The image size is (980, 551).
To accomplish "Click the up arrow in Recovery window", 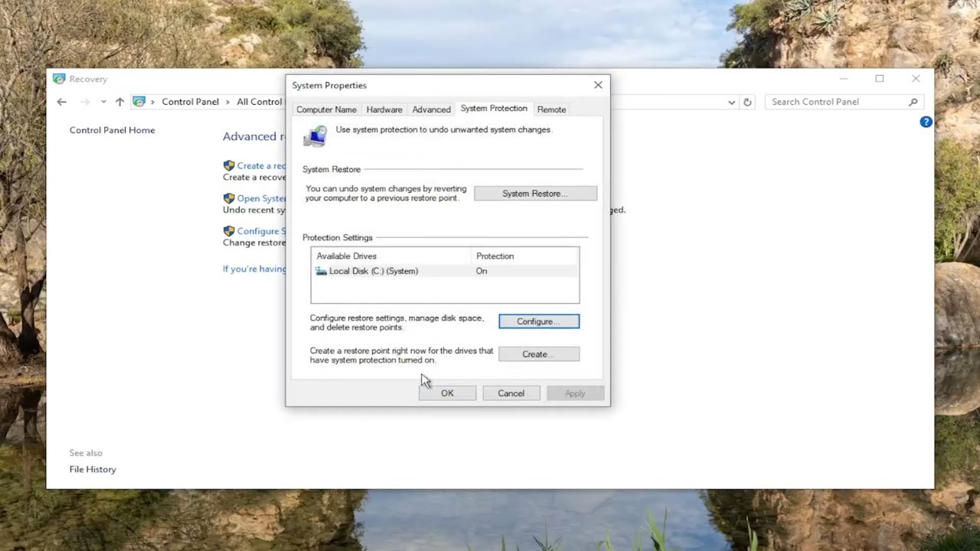I will (x=119, y=102).
